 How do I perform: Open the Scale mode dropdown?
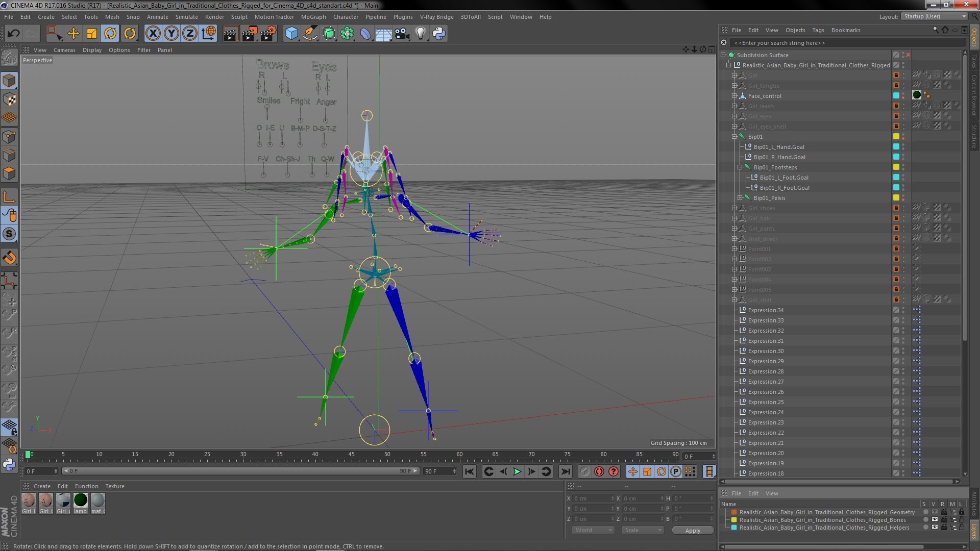pyautogui.click(x=642, y=531)
